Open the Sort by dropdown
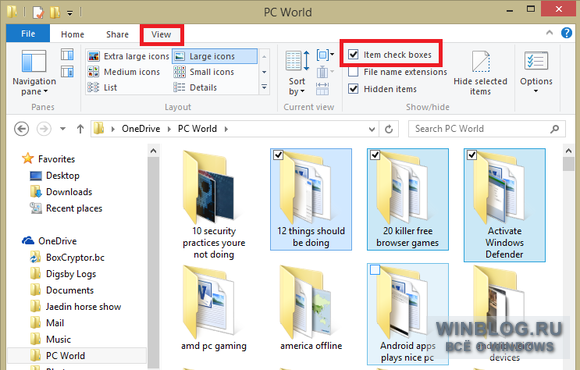Screen dimensions: 580x370 click(x=297, y=73)
